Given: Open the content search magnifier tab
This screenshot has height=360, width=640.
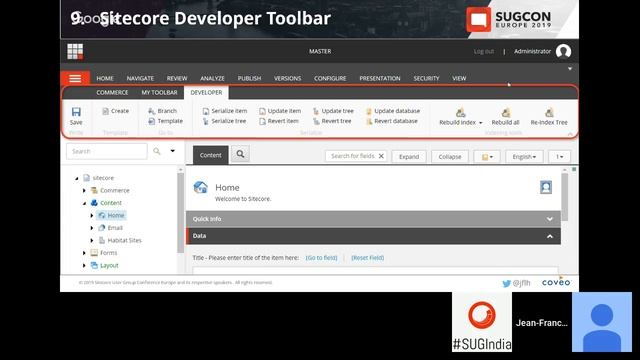Looking at the screenshot, I should [x=240, y=154].
